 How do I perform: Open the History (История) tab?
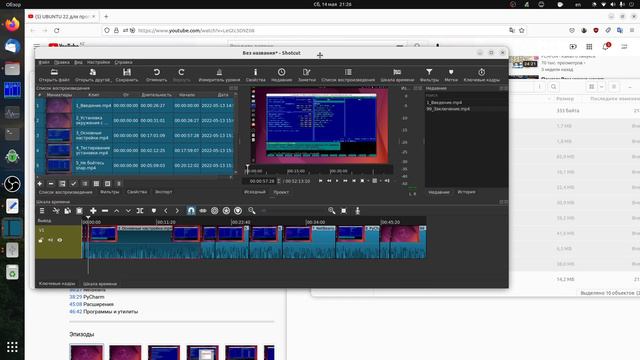[466, 192]
